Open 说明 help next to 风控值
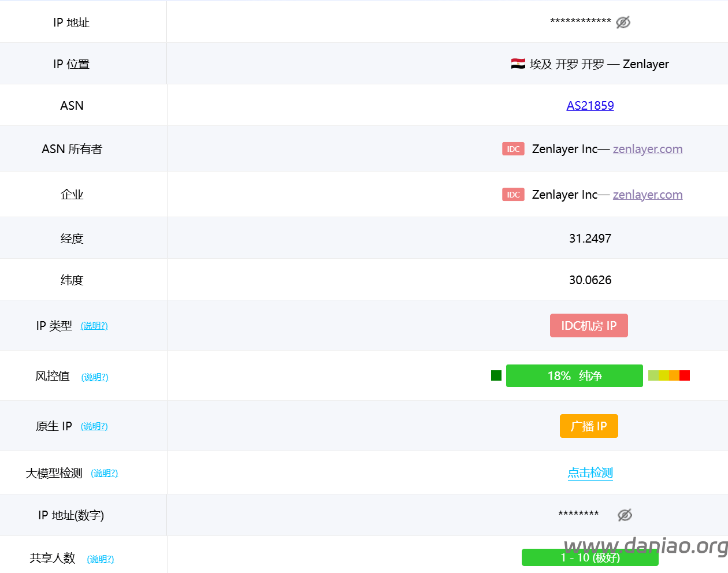Screen dimensions: 728x573 [x=95, y=377]
